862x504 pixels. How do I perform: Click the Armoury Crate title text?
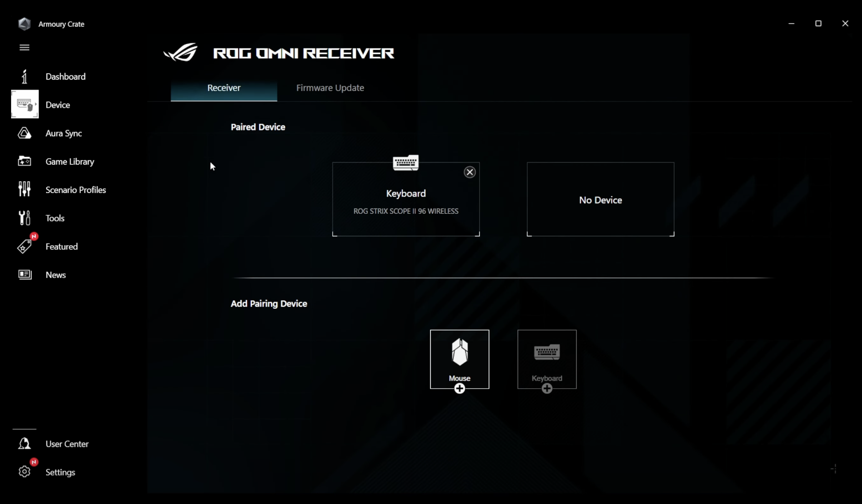coord(61,24)
